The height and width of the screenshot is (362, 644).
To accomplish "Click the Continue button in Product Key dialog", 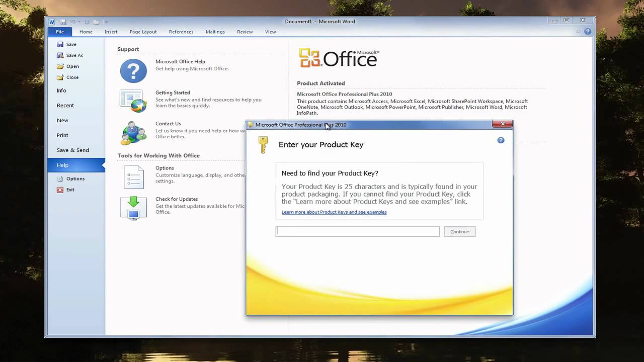I will click(x=460, y=232).
